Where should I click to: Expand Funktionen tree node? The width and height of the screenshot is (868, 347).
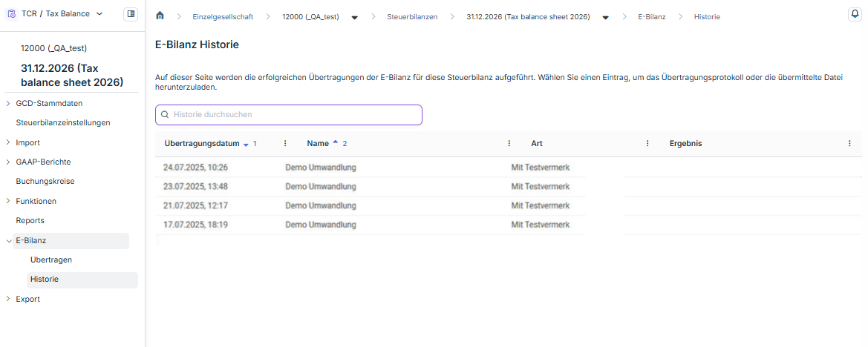point(7,201)
